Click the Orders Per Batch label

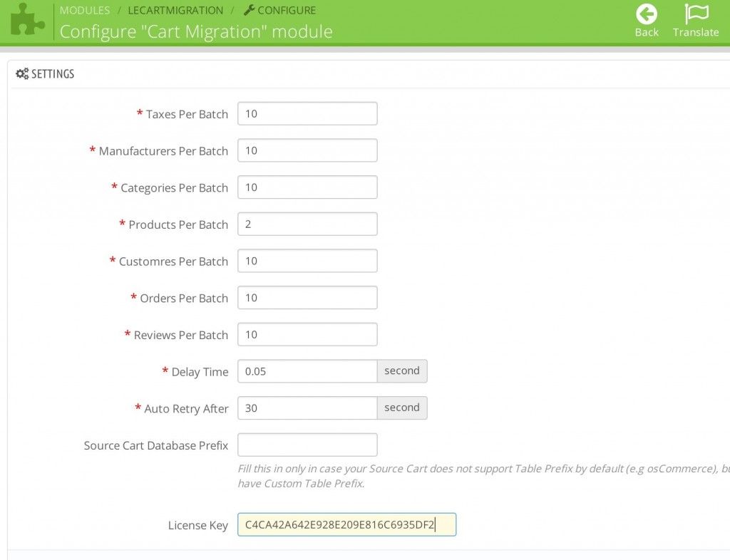click(x=184, y=298)
